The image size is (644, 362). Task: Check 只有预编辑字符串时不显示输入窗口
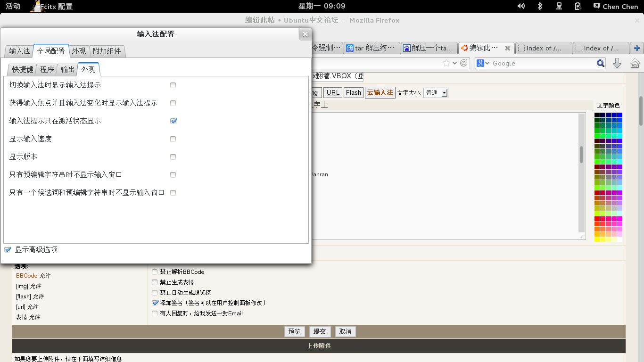(x=173, y=175)
